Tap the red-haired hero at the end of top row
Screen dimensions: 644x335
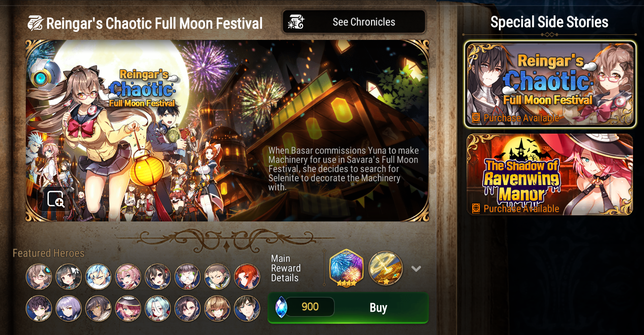coord(247,277)
